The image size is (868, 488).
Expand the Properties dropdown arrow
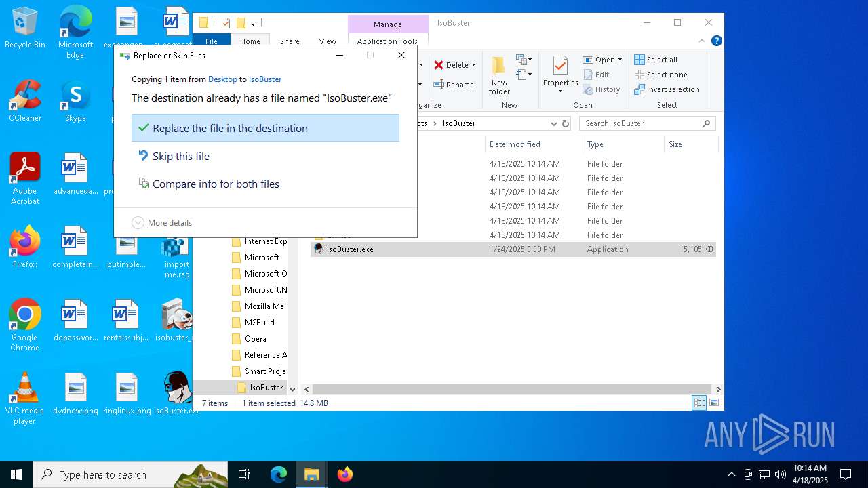click(560, 91)
